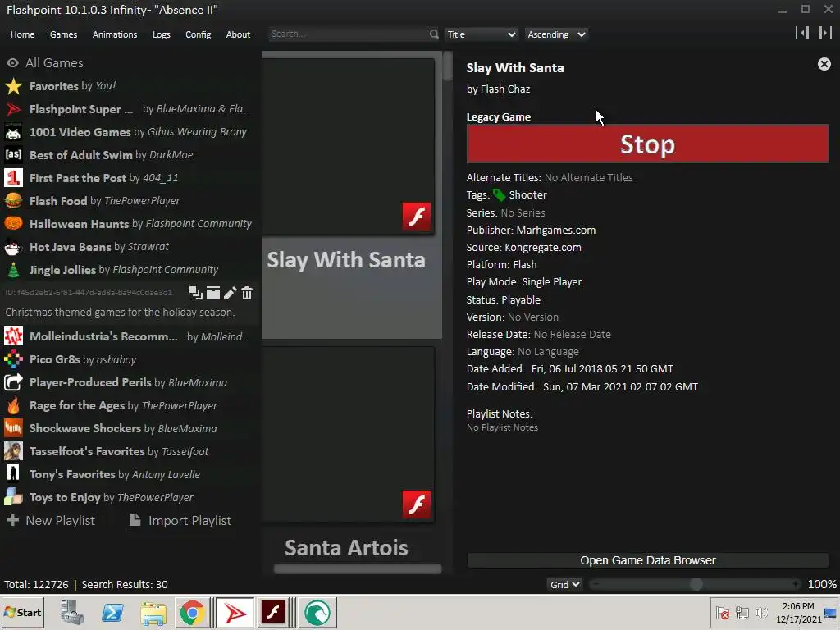Image resolution: width=840 pixels, height=630 pixels.
Task: Click Import Playlist
Action: coord(180,520)
